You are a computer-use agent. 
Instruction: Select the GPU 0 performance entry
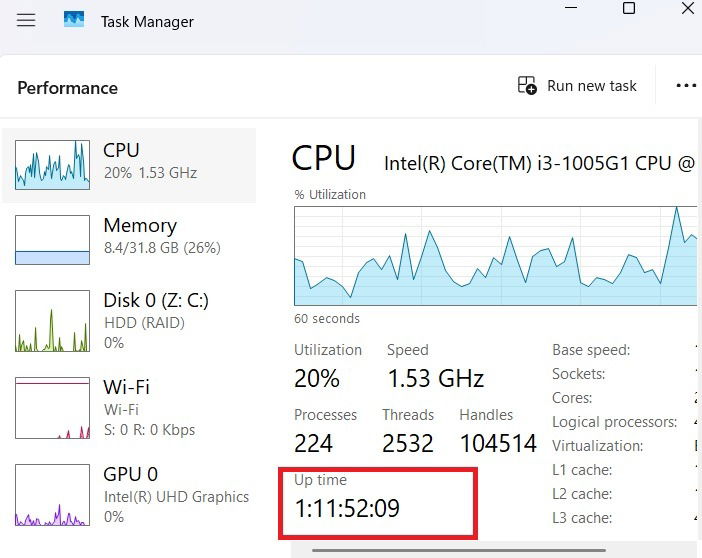[129, 495]
